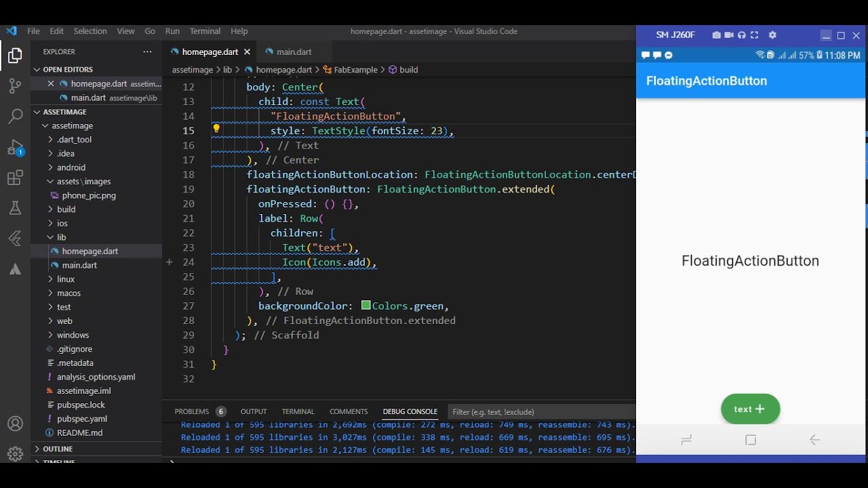Open the Extensions view
The height and width of the screenshot is (488, 868).
point(15,178)
